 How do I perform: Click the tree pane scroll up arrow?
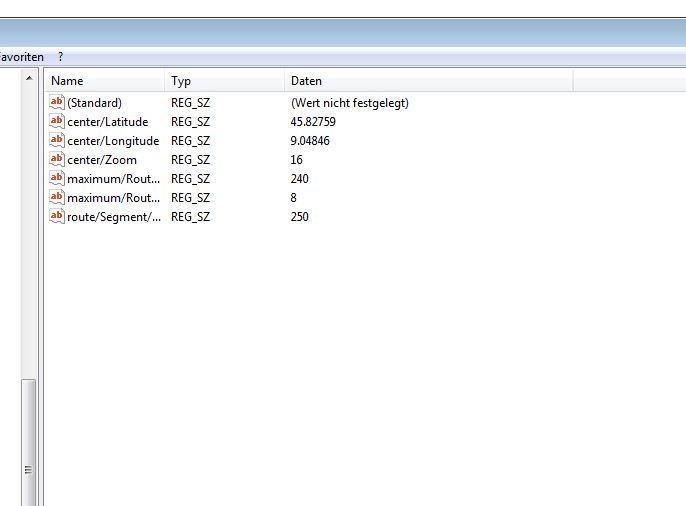(28, 78)
